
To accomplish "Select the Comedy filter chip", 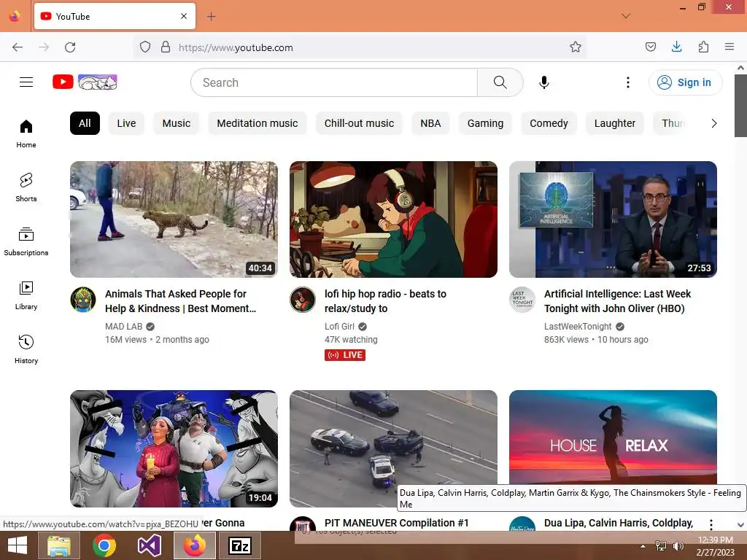I will coord(549,123).
